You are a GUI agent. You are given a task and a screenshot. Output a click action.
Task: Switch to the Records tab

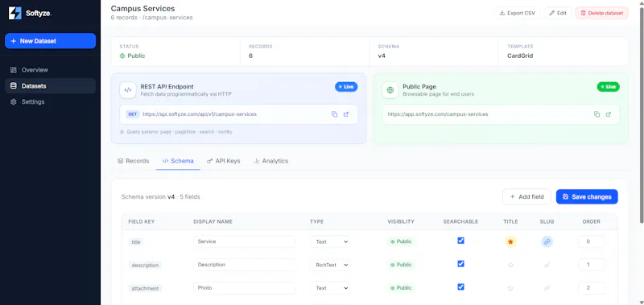pyautogui.click(x=133, y=161)
